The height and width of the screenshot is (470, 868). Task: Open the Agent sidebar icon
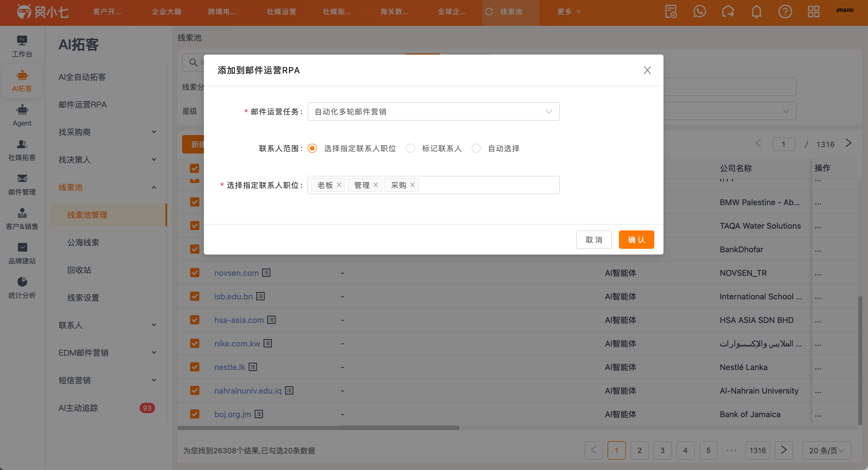(22, 115)
